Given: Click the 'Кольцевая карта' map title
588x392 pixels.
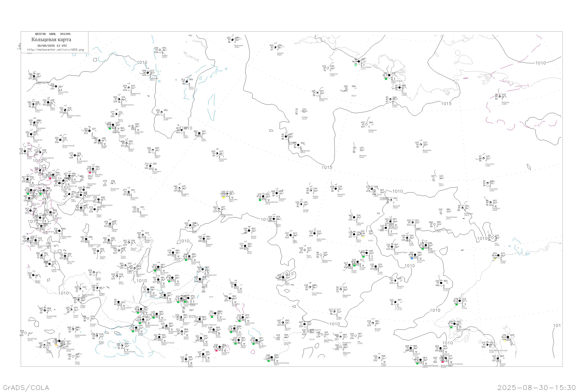Looking at the screenshot, I should pos(51,40).
